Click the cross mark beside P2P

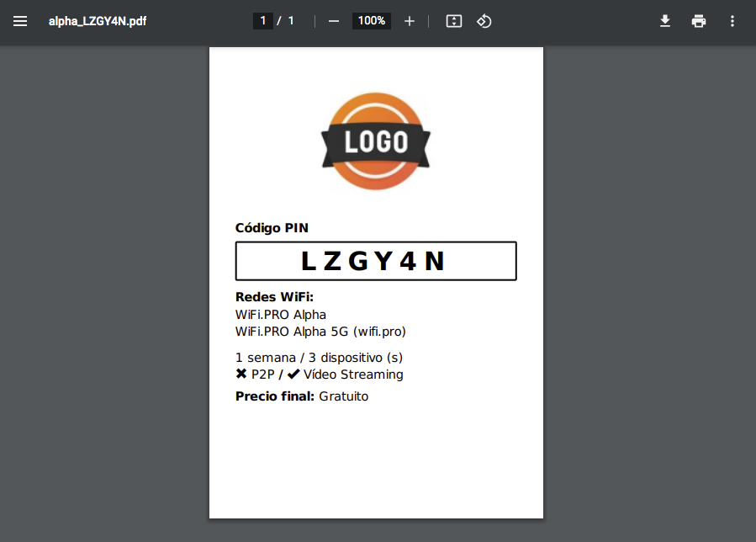(241, 375)
